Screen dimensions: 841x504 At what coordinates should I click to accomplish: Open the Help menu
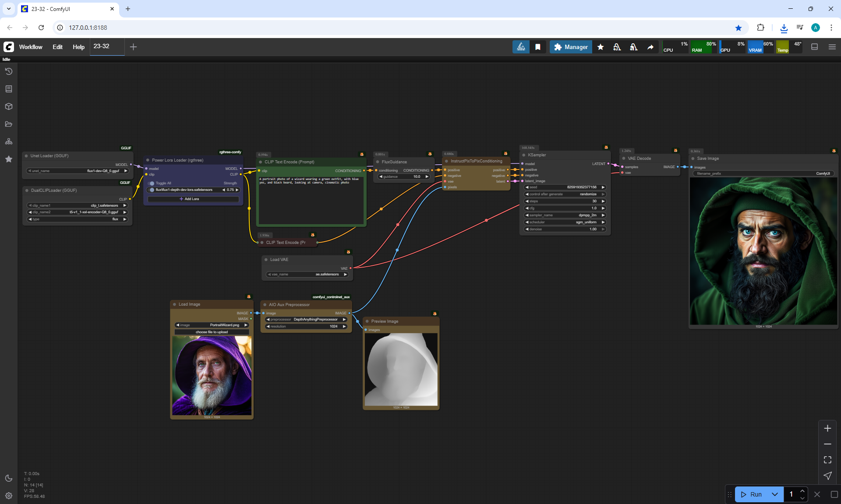pyautogui.click(x=78, y=47)
